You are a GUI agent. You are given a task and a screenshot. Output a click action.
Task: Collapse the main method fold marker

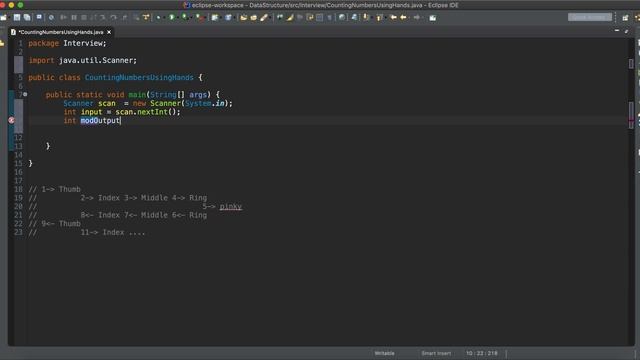pyautogui.click(x=25, y=94)
